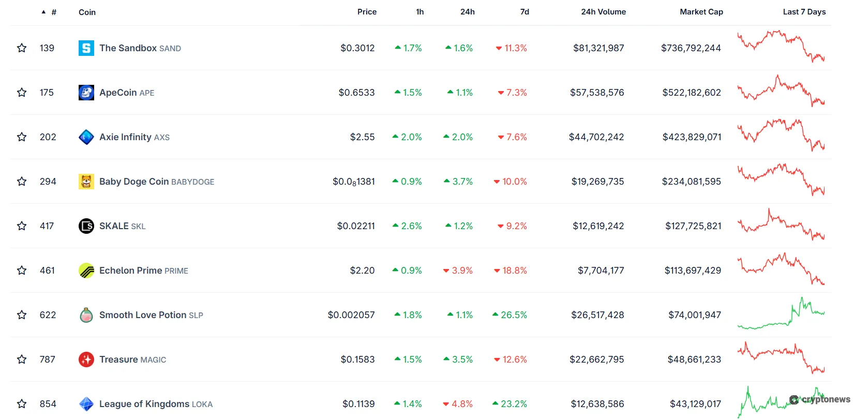The width and height of the screenshot is (868, 420).
Task: Click League of Kingdoms 24h change 4.8%
Action: (x=458, y=404)
